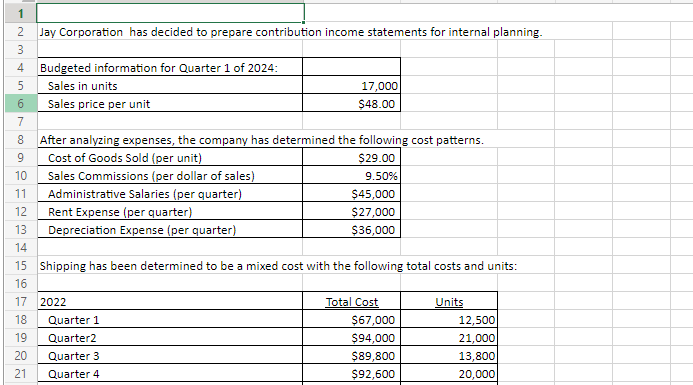This screenshot has height=385, width=693.
Task: Select row header 1
Action: (20, 14)
